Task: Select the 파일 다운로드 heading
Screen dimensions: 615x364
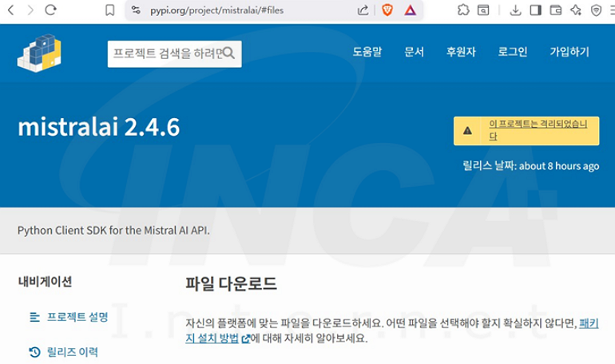Action: [x=231, y=283]
